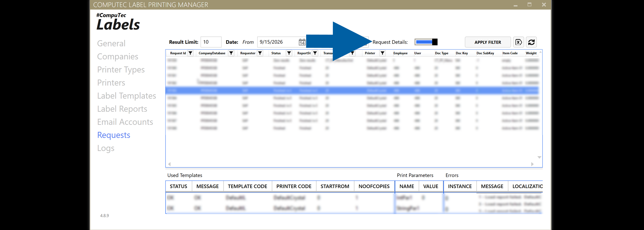Open the ReportSt column filter
The image size is (644, 230).
tap(315, 53)
